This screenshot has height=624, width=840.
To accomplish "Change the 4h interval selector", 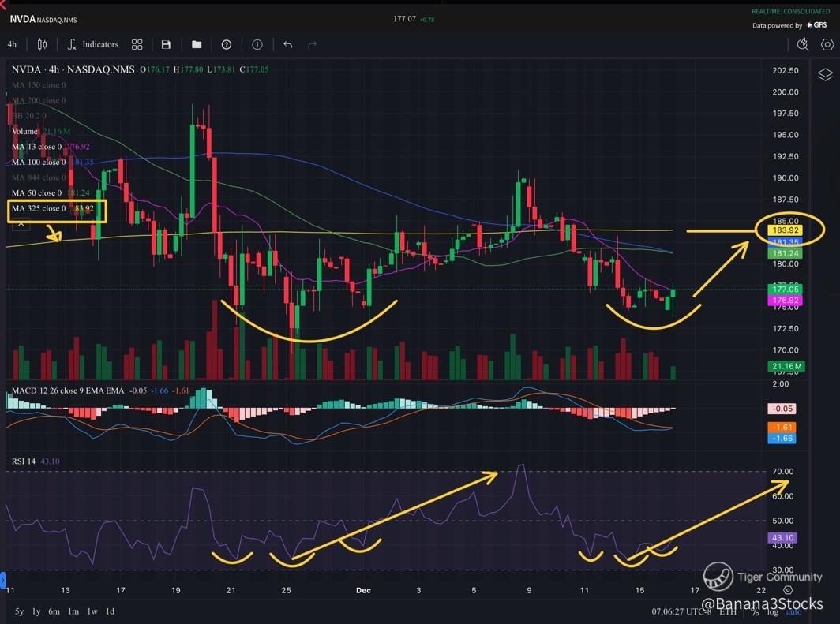I will [x=12, y=44].
